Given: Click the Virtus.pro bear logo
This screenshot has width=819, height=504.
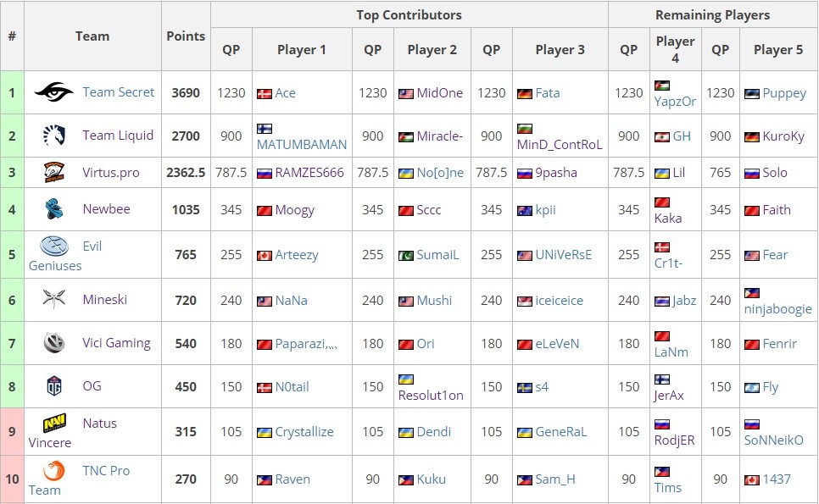Looking at the screenshot, I should click(54, 172).
